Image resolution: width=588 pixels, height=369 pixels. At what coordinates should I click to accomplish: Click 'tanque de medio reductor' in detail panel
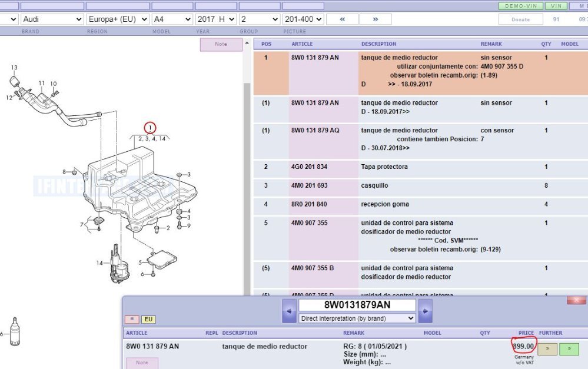[x=264, y=346]
